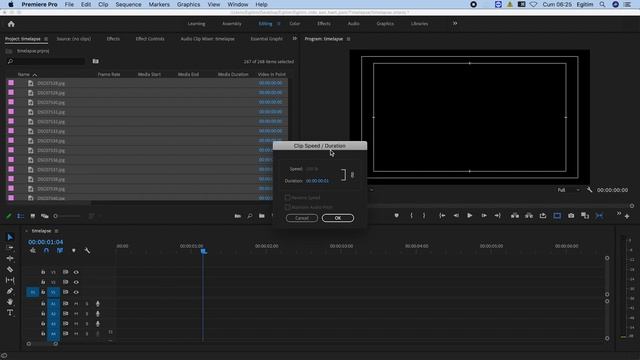Open macOS Spotlight search icon

pos(602,4)
